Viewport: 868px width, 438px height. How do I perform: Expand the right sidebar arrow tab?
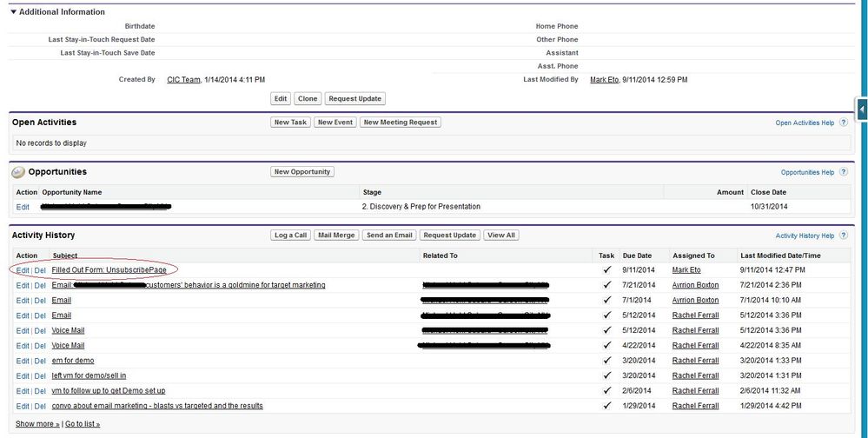(862, 109)
